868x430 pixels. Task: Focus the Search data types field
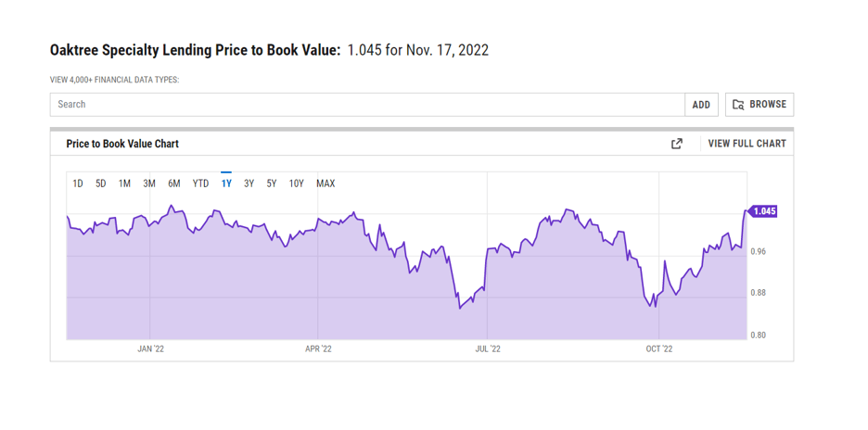point(367,105)
